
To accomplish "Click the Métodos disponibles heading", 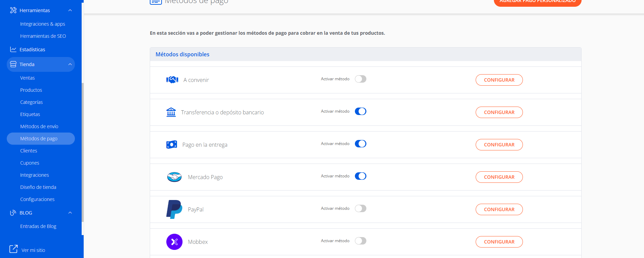I will point(183,54).
